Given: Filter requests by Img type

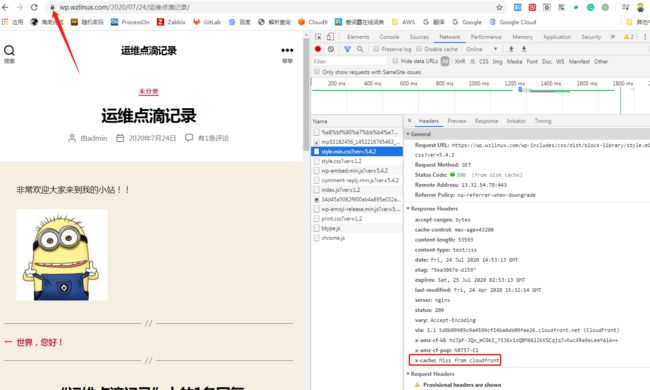Looking at the screenshot, I should pos(497,61).
